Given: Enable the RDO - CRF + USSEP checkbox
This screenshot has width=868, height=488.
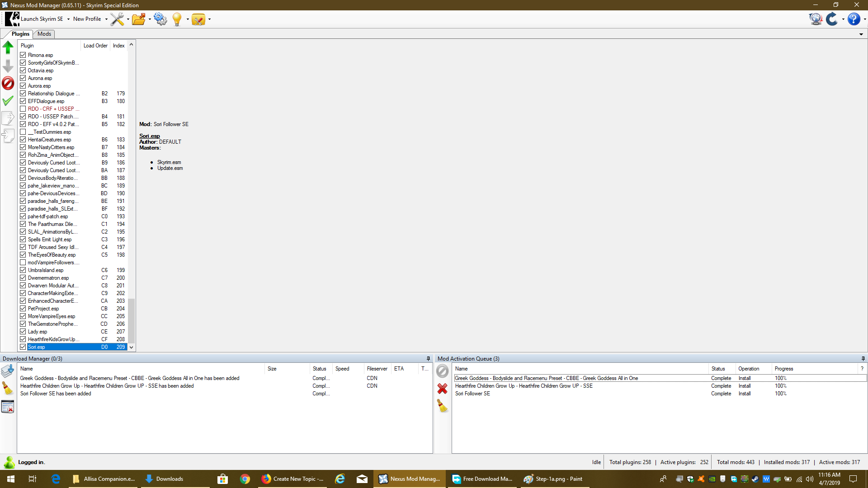Looking at the screenshot, I should (23, 109).
